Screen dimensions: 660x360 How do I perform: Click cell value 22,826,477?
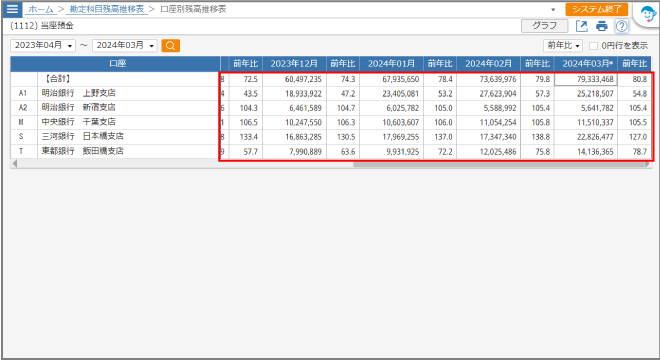pos(586,137)
